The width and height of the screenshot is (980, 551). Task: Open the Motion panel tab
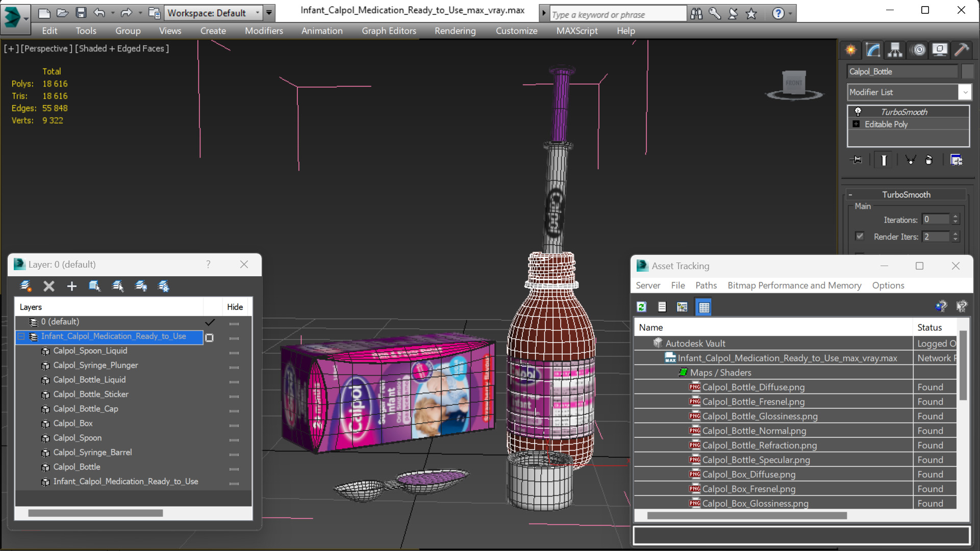point(918,50)
